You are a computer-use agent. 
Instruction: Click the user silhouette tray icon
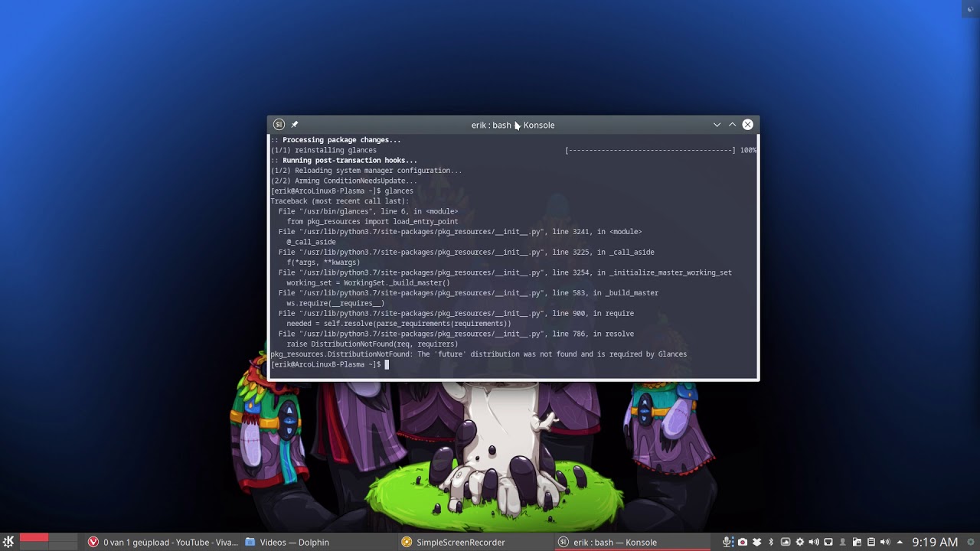(x=842, y=542)
